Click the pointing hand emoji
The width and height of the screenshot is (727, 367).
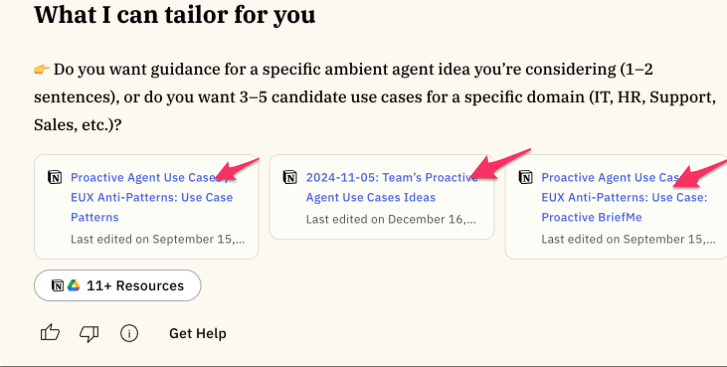pyautogui.click(x=42, y=70)
